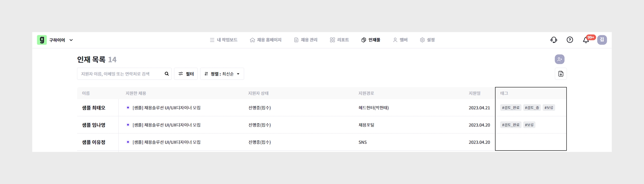Viewport: 644px width, 184px height.
Task: Open the help question mark icon
Action: point(570,40)
